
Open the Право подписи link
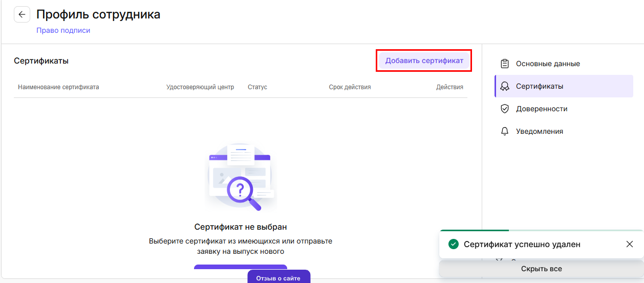click(x=63, y=30)
